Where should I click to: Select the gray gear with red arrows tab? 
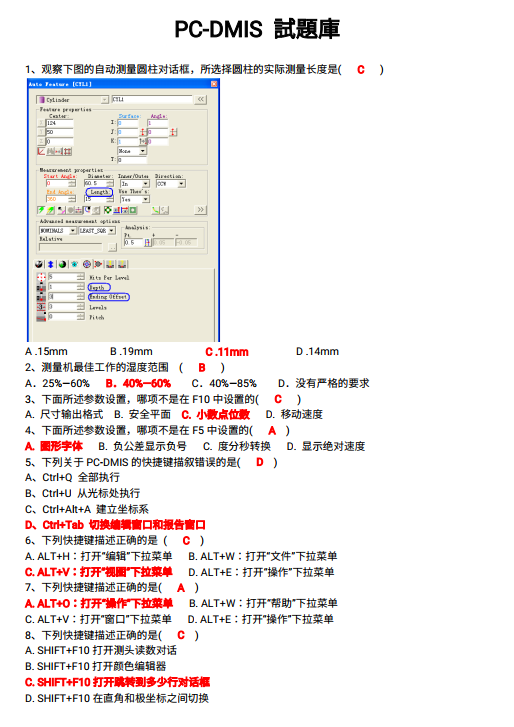click(x=98, y=264)
